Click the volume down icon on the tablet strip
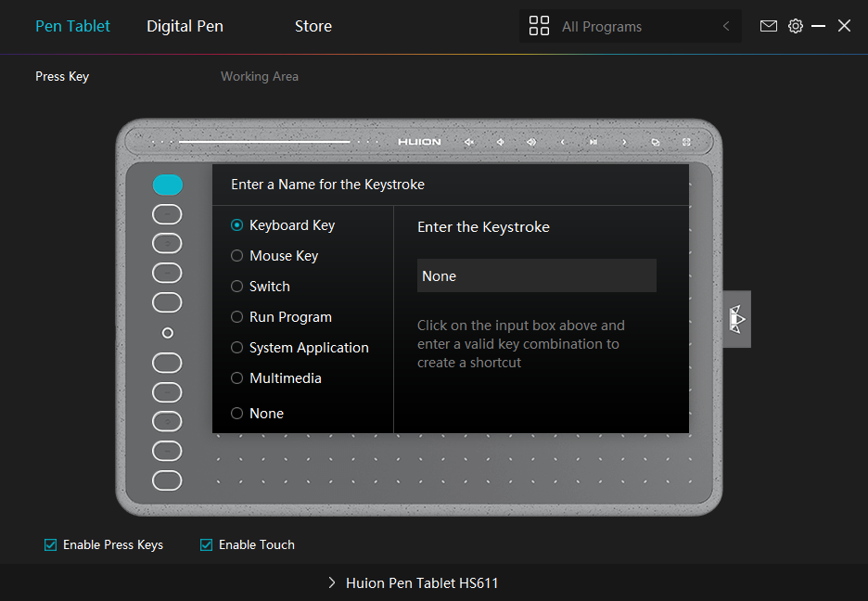Screen dimensions: 868x601 pyautogui.click(x=500, y=142)
